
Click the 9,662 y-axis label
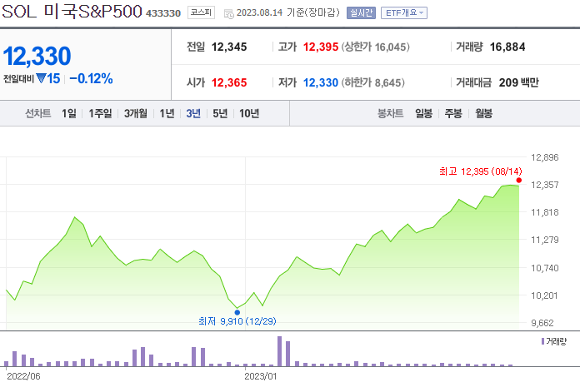(x=542, y=323)
